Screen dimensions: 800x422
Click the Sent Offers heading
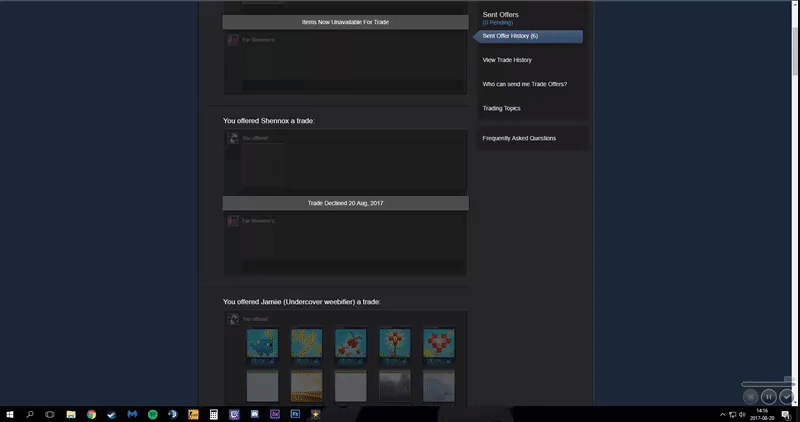pos(501,15)
